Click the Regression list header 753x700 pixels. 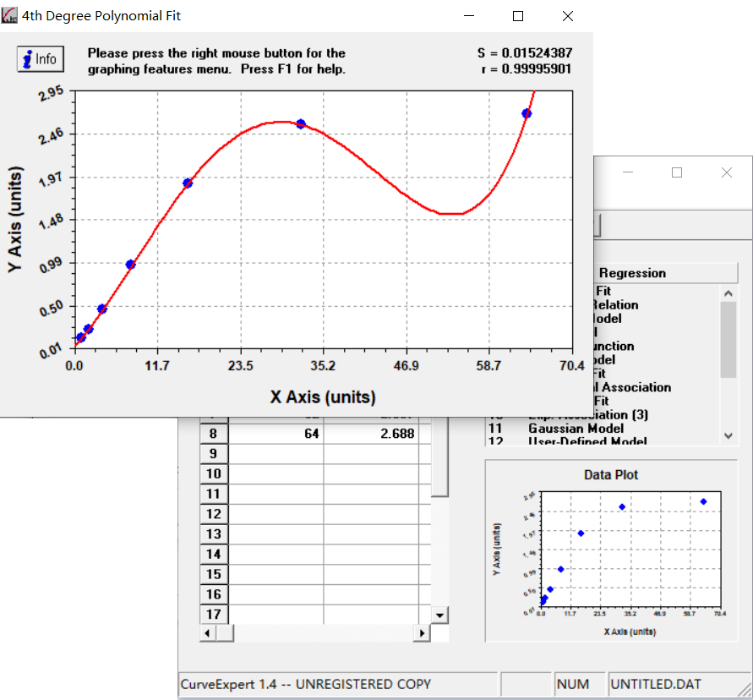[x=667, y=272]
